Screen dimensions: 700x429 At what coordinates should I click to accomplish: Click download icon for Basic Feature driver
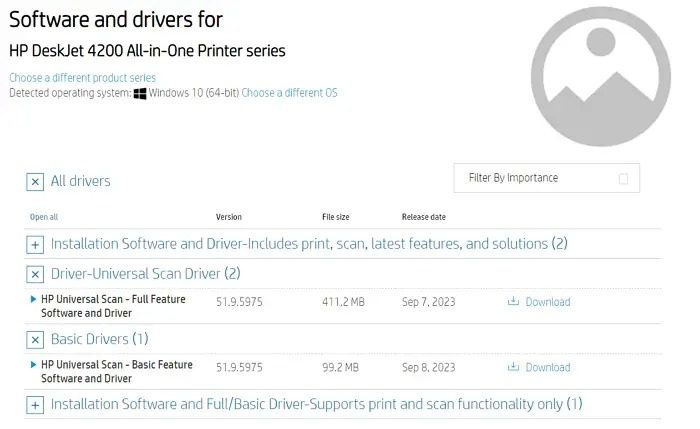pos(514,367)
